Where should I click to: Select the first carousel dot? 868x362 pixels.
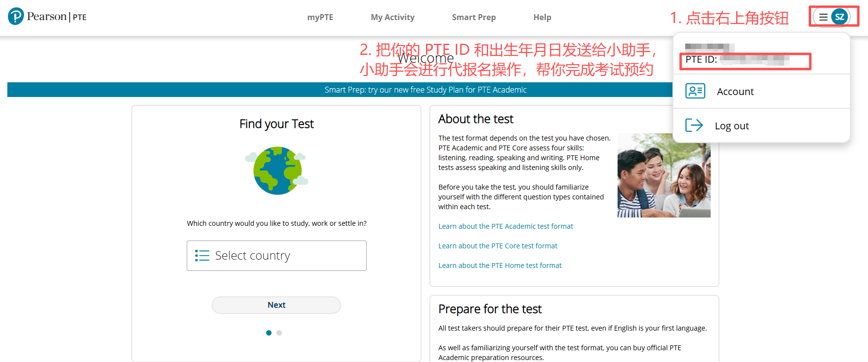point(269,333)
